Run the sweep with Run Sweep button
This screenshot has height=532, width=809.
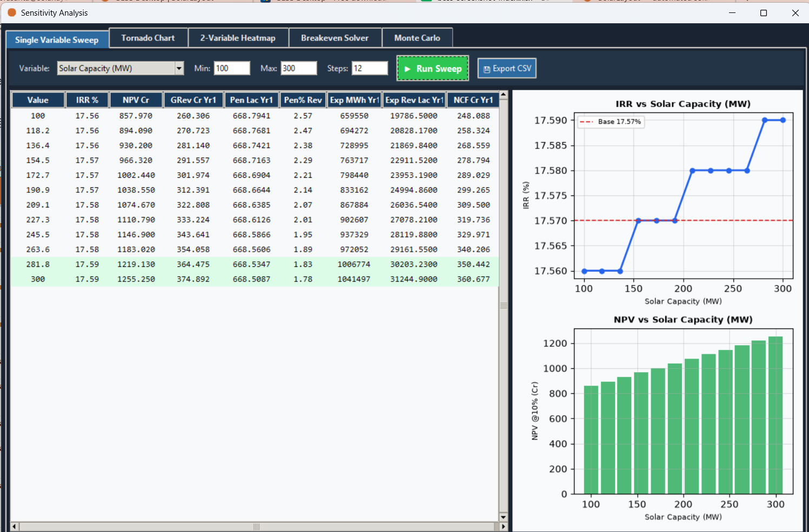(433, 69)
